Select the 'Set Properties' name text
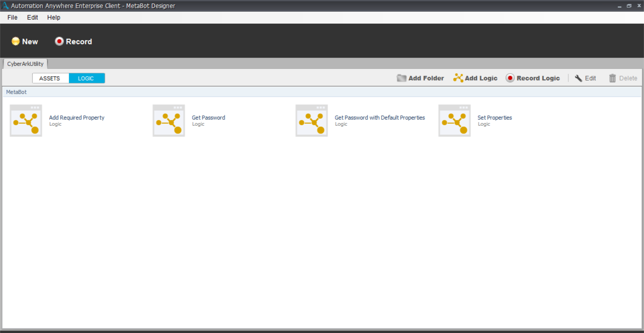644x333 pixels. coord(495,118)
